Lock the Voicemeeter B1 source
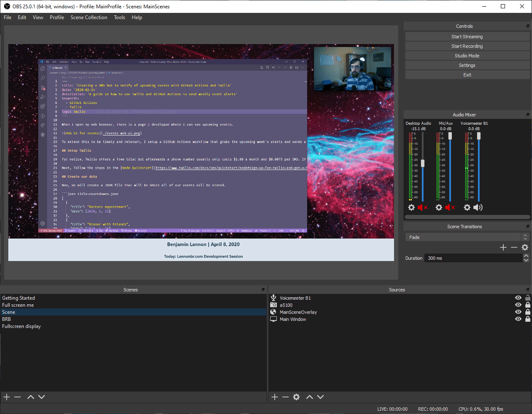The width and height of the screenshot is (532, 414). click(528, 298)
